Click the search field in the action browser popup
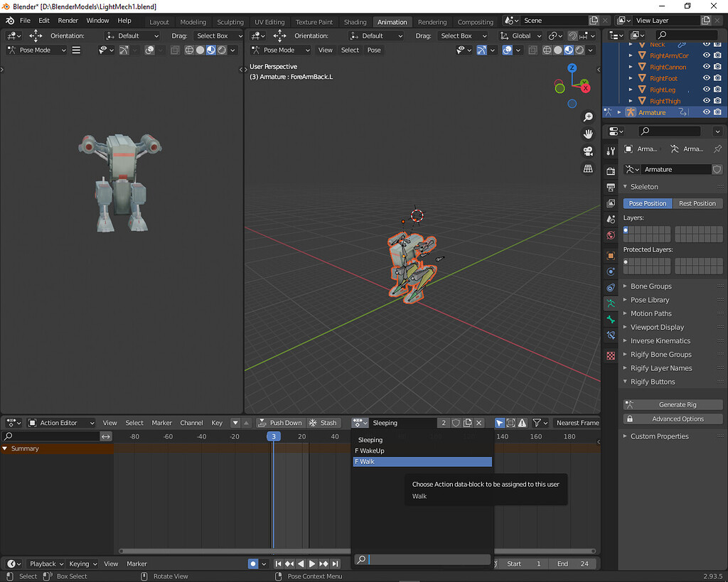728x582 pixels. 422,559
